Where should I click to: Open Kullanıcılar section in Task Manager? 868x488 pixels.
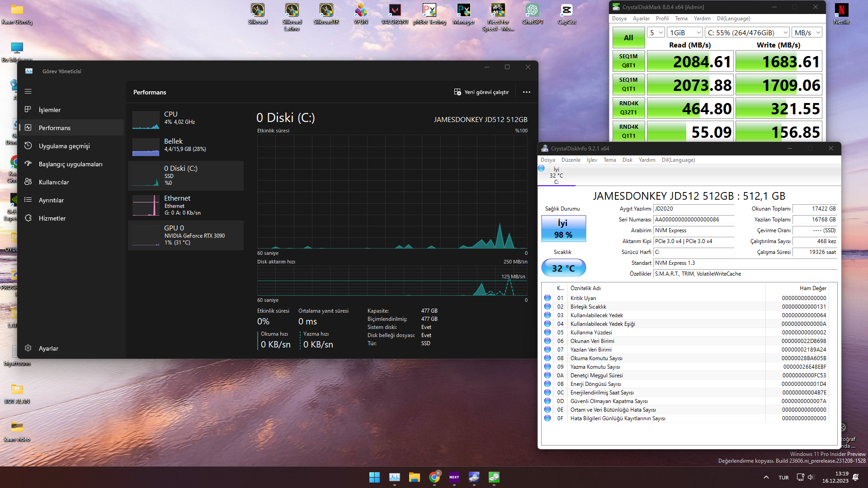pos(71,182)
